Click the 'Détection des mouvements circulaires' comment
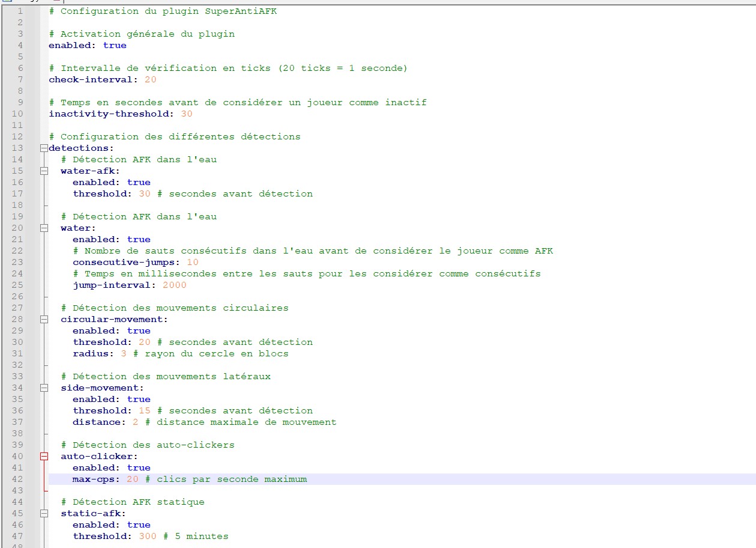This screenshot has width=756, height=548. tap(175, 308)
